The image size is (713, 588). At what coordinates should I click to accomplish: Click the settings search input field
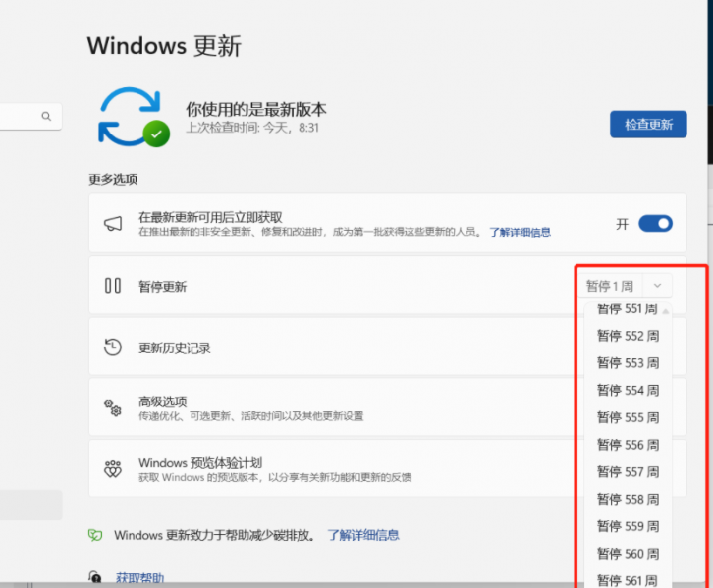coord(28,117)
